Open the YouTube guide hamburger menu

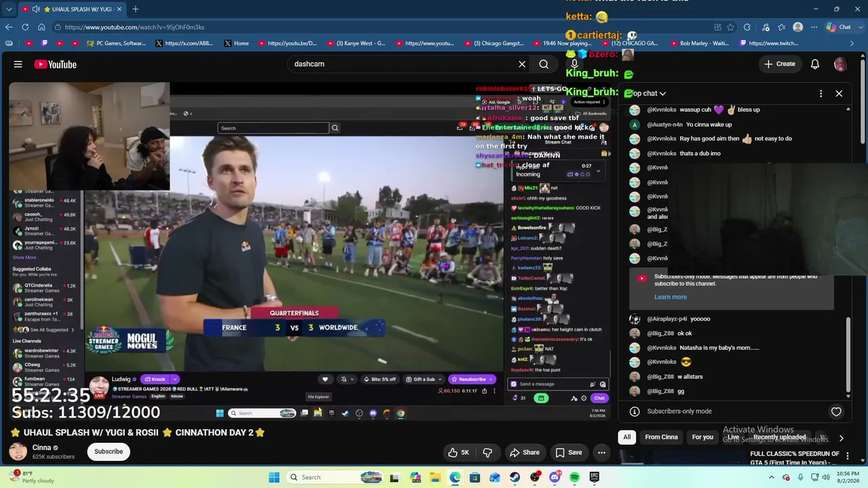(x=18, y=64)
